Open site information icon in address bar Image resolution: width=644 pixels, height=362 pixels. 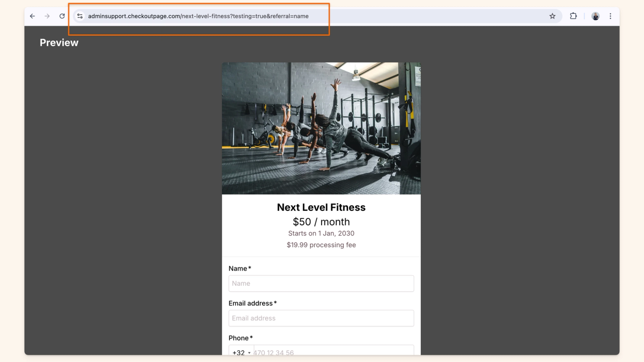pos(80,16)
